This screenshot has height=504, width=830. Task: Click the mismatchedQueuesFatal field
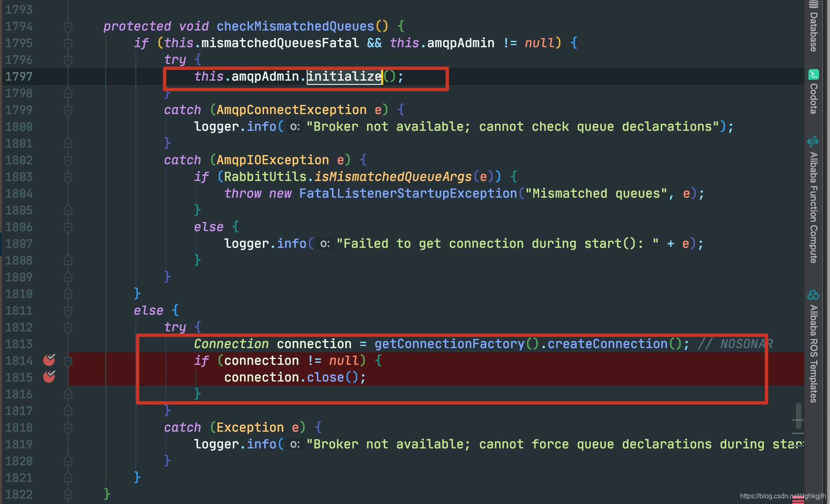click(280, 43)
